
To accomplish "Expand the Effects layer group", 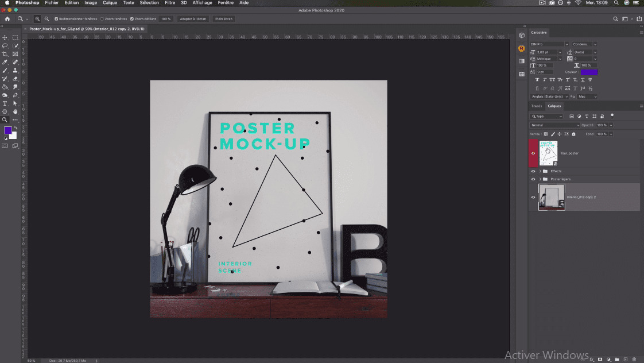I will (540, 171).
